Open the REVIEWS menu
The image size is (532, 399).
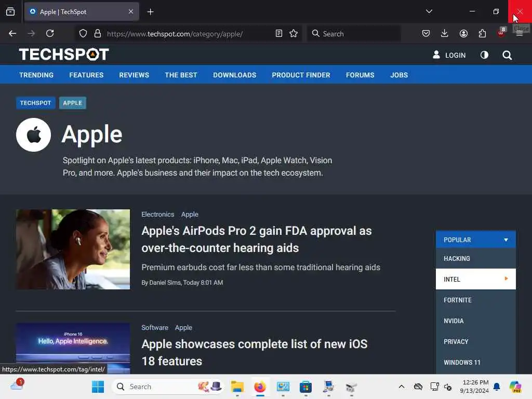134,75
